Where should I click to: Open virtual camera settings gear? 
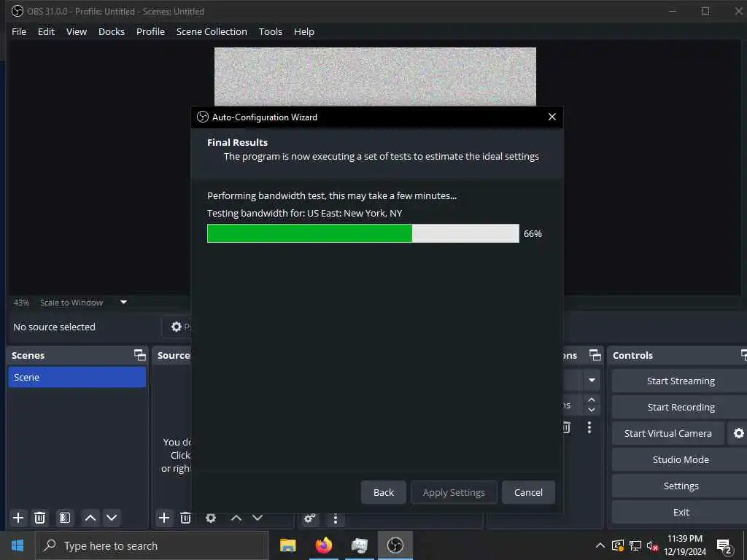[x=738, y=433]
